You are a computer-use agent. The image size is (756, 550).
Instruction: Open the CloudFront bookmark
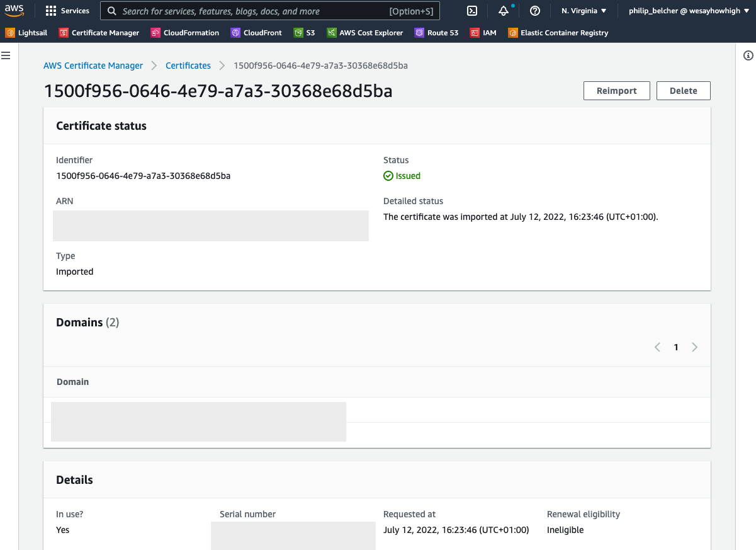(256, 33)
